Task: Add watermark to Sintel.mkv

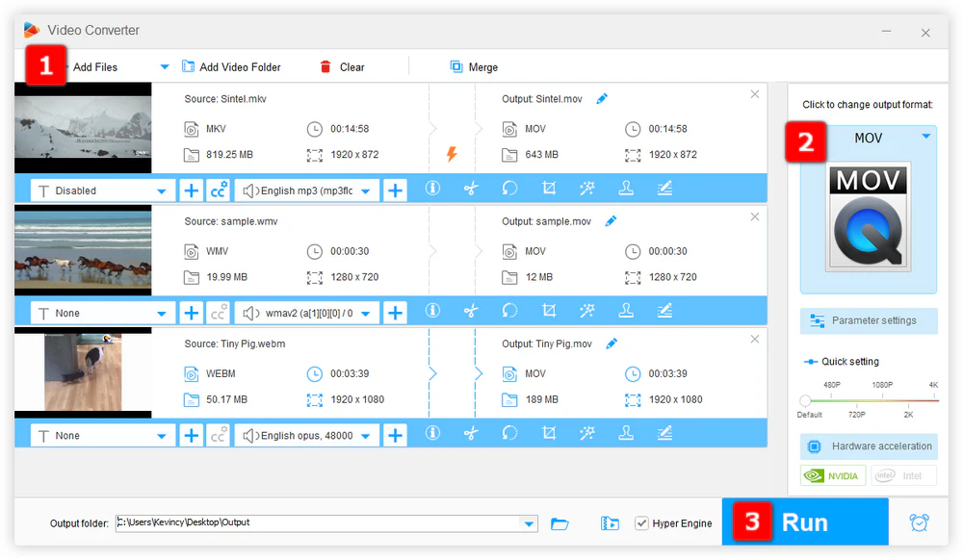Action: coord(626,189)
